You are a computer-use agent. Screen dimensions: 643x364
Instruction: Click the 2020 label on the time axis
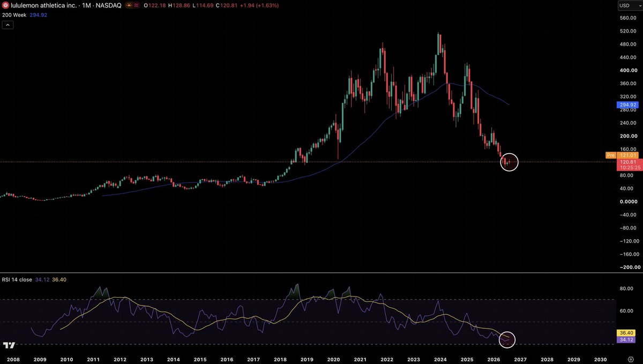pyautogui.click(x=334, y=360)
